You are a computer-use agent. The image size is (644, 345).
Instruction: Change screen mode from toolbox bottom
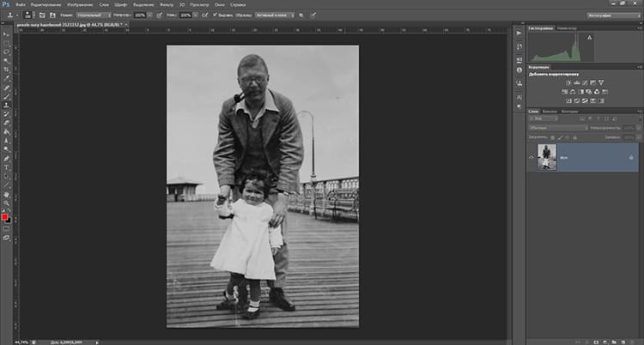point(6,238)
